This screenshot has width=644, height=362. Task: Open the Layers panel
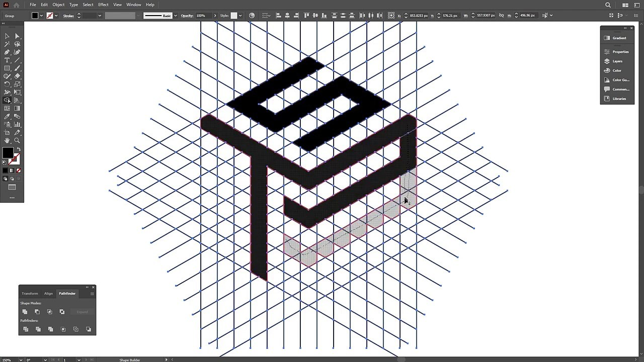click(x=617, y=61)
